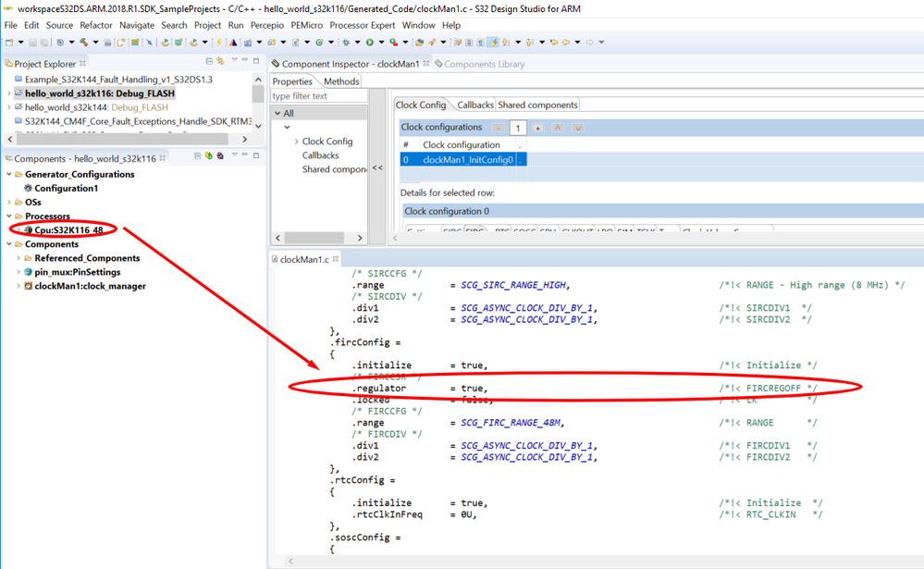The image size is (924, 569).
Task: Open the File menu
Action: point(10,25)
